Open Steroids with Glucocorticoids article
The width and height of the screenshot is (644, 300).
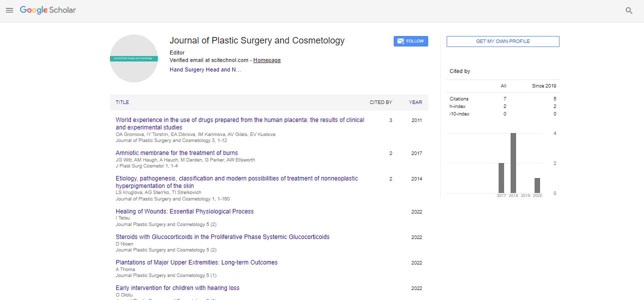click(x=223, y=237)
